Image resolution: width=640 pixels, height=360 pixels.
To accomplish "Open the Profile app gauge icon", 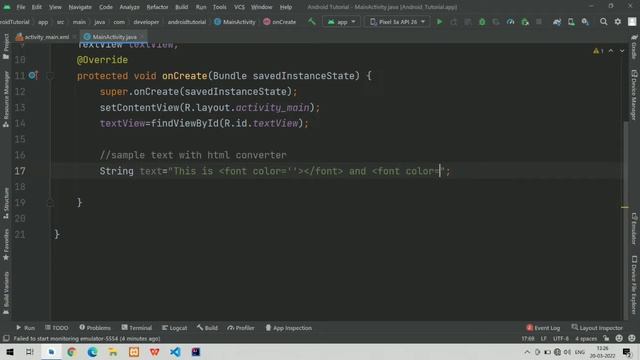I will pos(510,22).
